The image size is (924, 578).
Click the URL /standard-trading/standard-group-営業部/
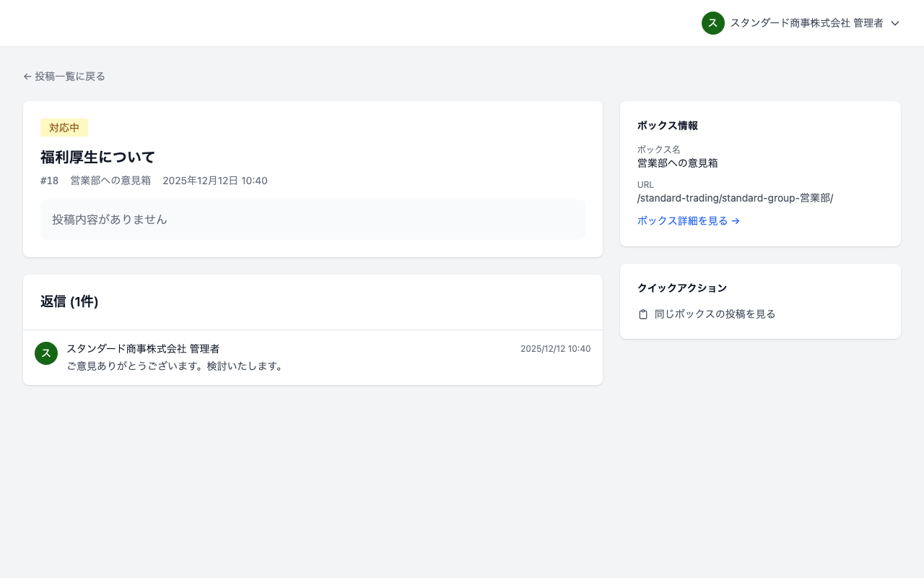pos(734,197)
